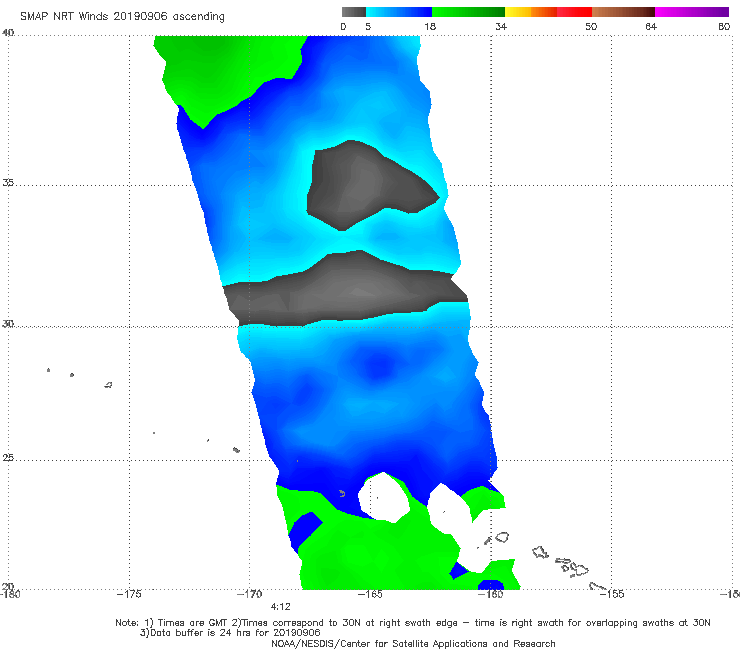Click the color bar label '18'

coord(430,26)
